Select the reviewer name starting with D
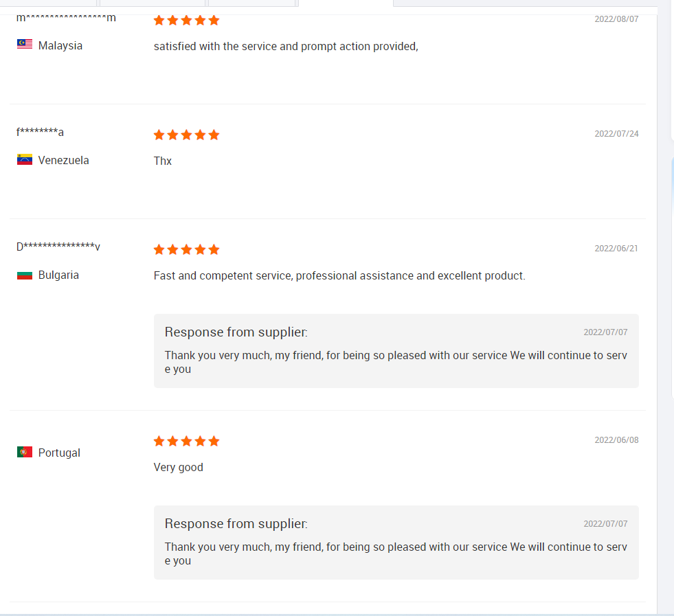Viewport: 674px width, 616px height. pos(58,247)
